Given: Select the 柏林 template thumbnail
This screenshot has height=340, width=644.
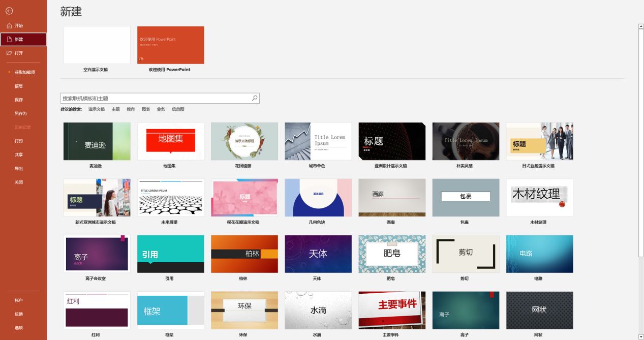Looking at the screenshot, I should pos(244,254).
